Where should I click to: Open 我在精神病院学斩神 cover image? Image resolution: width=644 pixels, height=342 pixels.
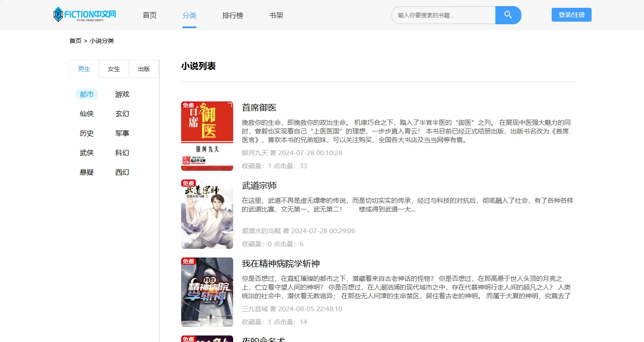[207, 292]
